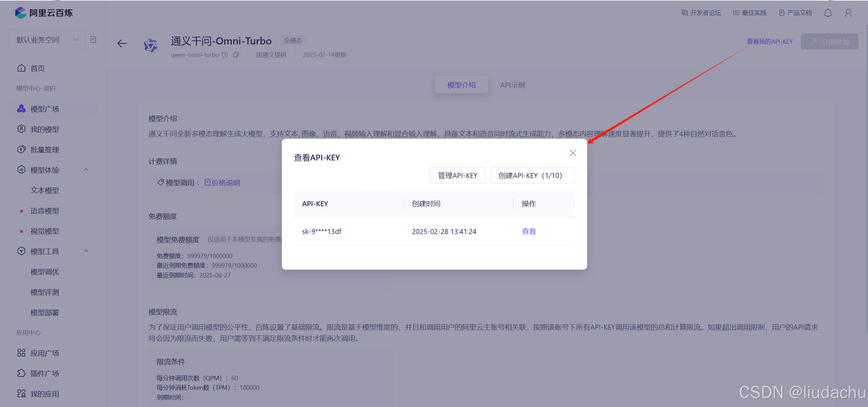
Task: Close the 查看API-KEY dialog
Action: tap(573, 153)
